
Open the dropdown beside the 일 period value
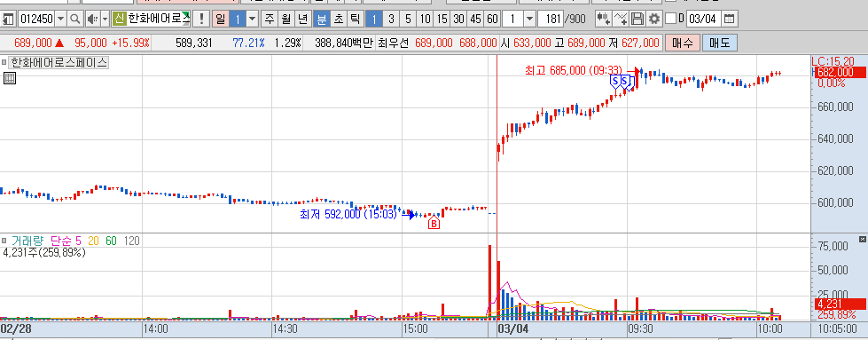(253, 20)
